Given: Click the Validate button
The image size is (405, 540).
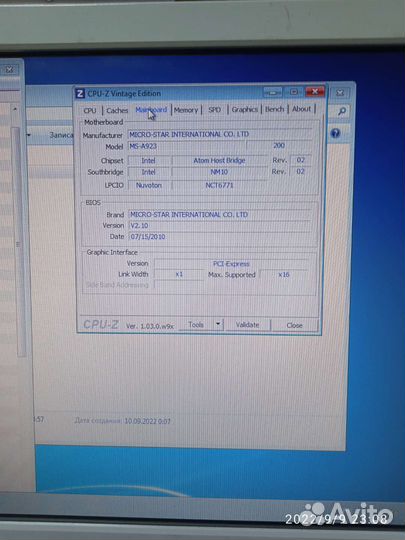Looking at the screenshot, I should (x=247, y=324).
